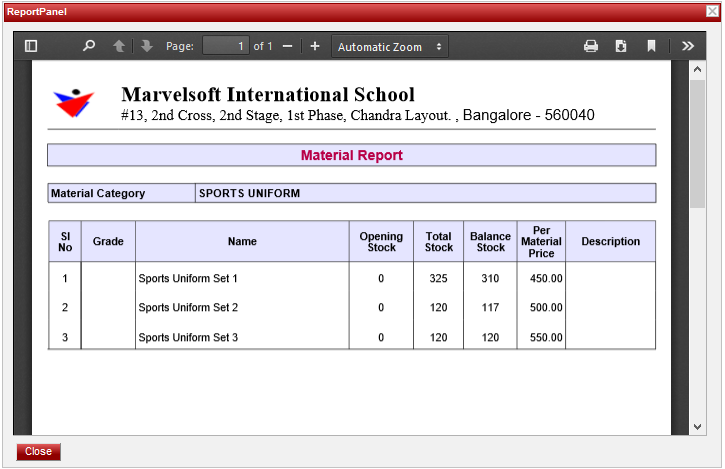Print the material report
Image resolution: width=725 pixels, height=469 pixels.
(x=591, y=46)
